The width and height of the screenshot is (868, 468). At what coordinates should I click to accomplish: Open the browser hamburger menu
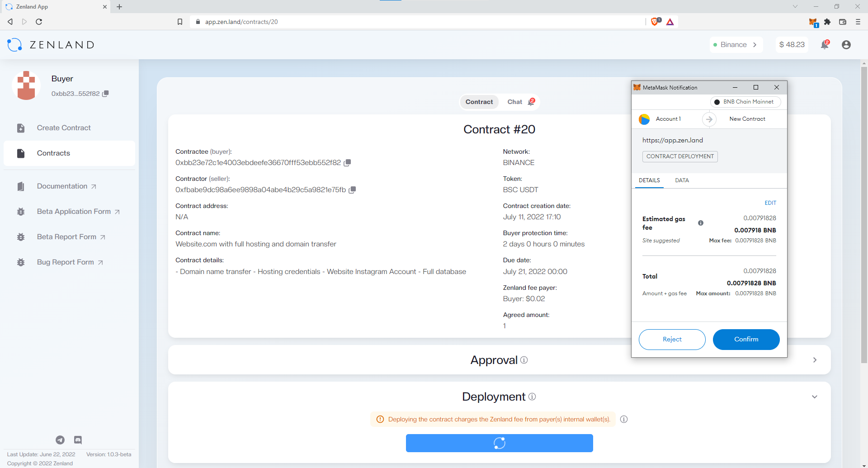[858, 22]
